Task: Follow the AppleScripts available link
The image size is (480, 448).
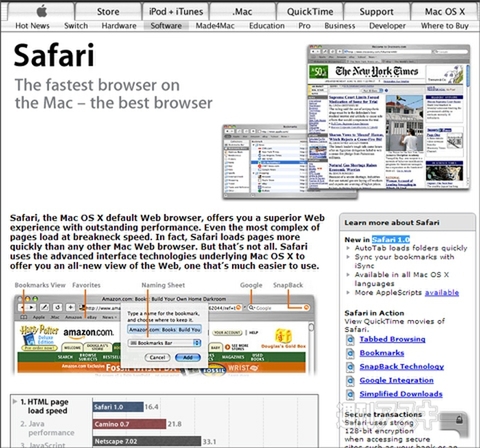Action: coord(442,293)
